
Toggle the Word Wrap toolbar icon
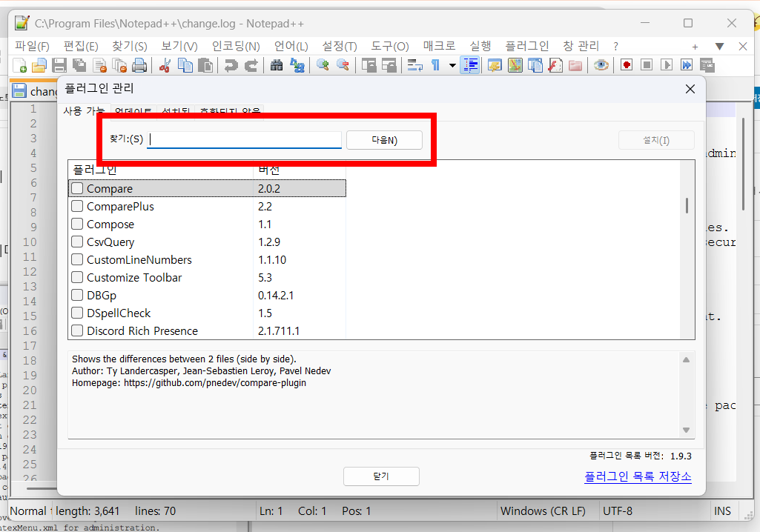[415, 65]
